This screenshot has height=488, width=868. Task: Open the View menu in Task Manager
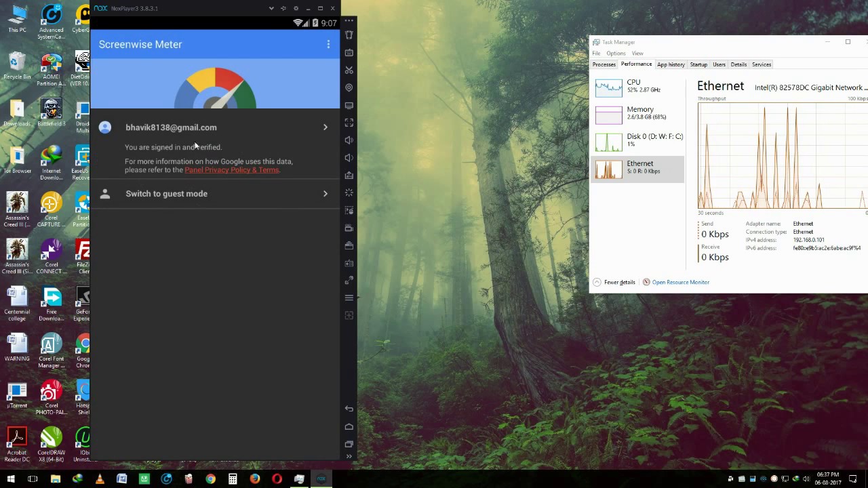click(x=637, y=54)
